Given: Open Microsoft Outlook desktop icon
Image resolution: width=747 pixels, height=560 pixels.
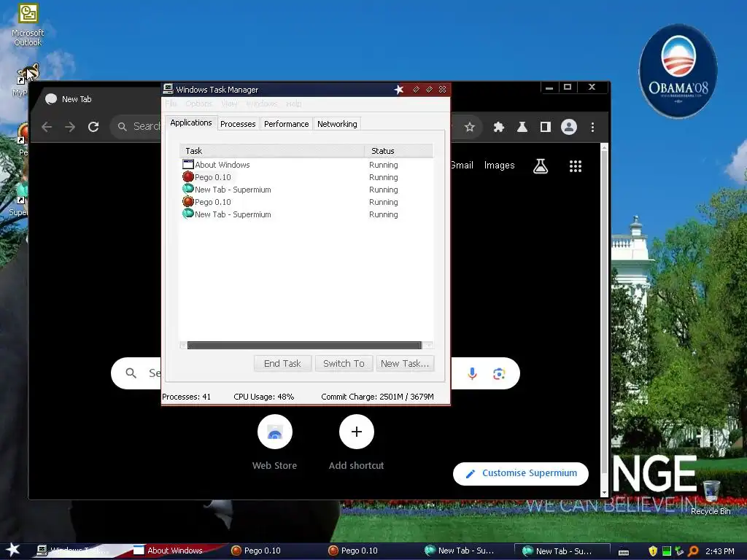Looking at the screenshot, I should click(28, 25).
